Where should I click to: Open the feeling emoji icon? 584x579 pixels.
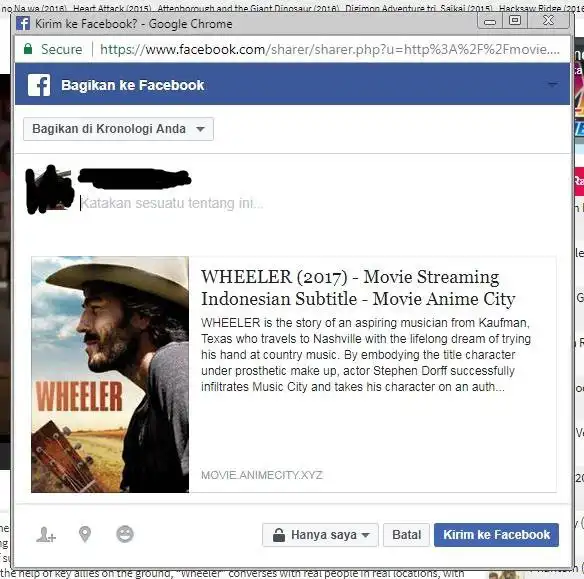[x=125, y=534]
